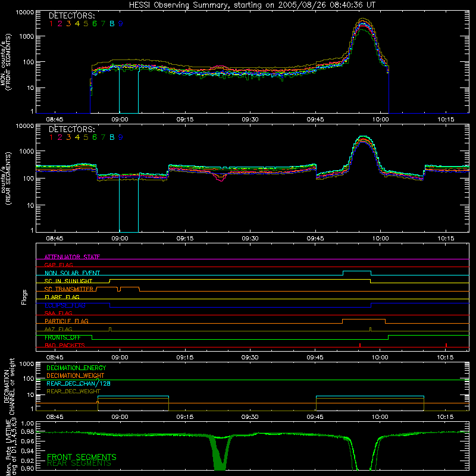This screenshot has width=476, height=476.
Task: Click the 09:15 tick under rear segments plot
Action: point(185,239)
